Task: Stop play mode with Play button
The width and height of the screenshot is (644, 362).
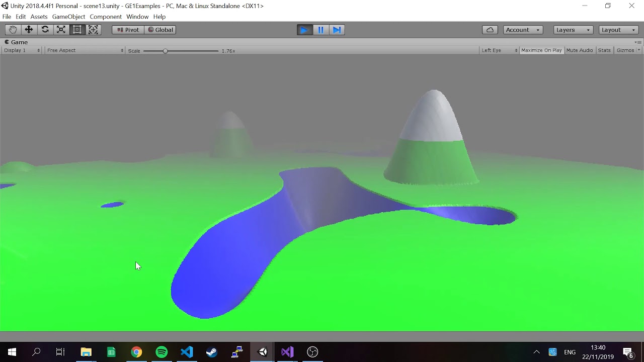Action: tap(304, 30)
